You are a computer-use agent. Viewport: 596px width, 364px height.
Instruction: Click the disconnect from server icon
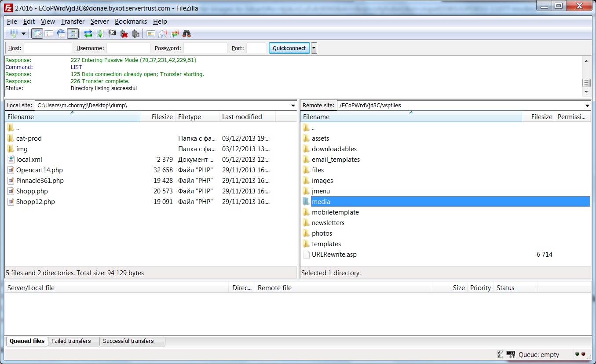pos(124,33)
